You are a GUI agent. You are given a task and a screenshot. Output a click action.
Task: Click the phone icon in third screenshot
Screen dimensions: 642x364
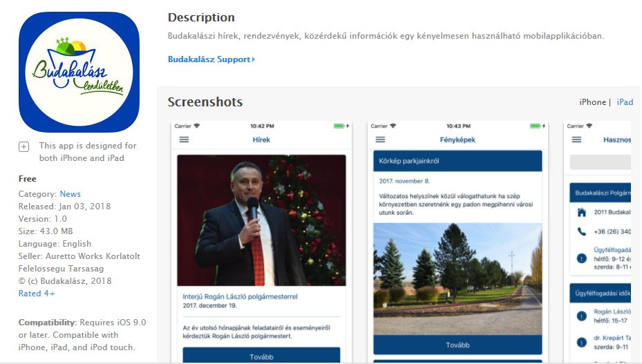click(581, 231)
